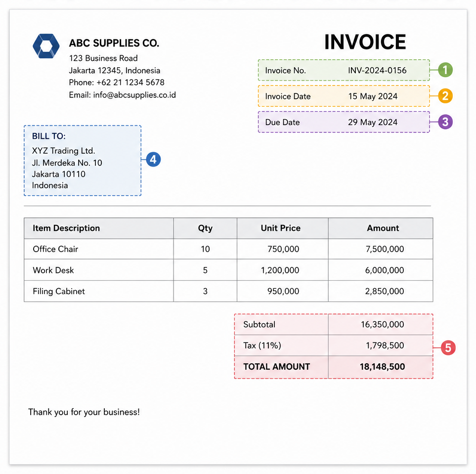476x474 pixels.
Task: Select the Work Desk item cell
Action: [99, 270]
